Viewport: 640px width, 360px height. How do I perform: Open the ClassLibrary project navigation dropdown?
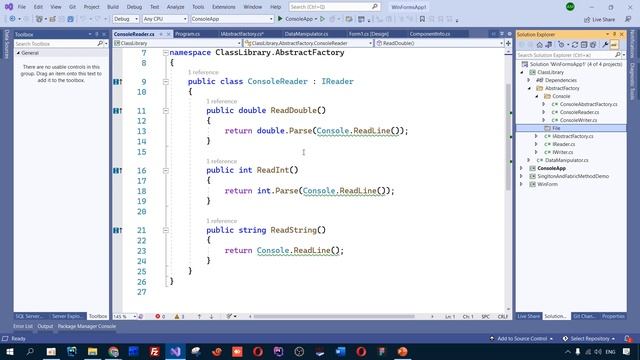[178, 43]
